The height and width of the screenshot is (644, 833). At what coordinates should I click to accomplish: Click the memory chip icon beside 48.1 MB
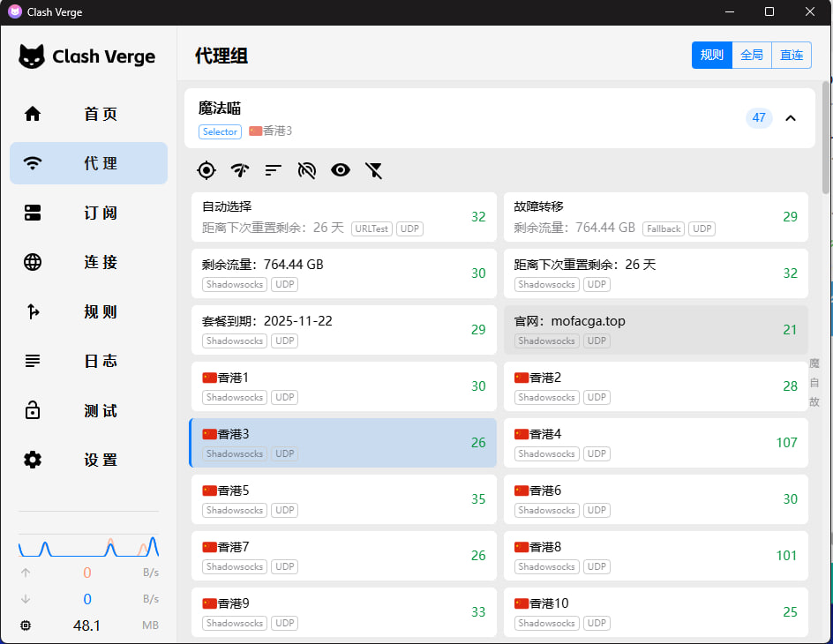coord(26,625)
